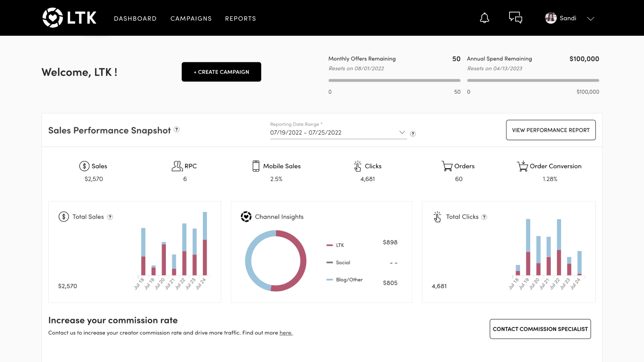Click the Annual Spend Remaining progress bar
644x362 pixels.
[533, 80]
